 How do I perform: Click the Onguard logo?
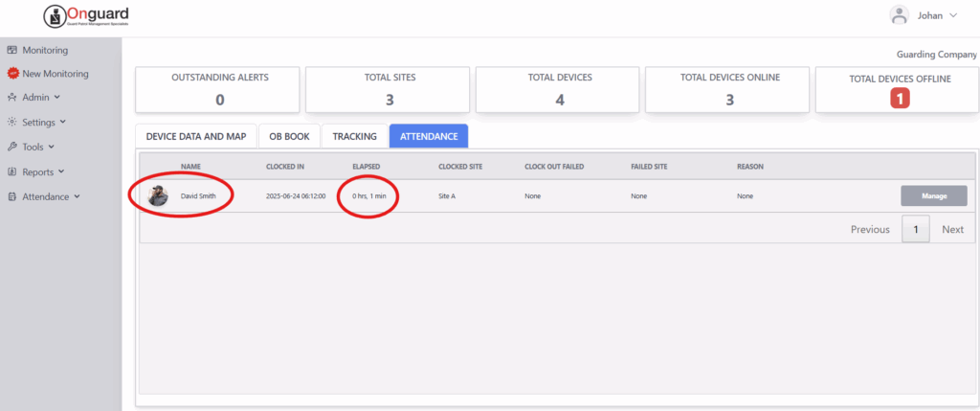click(x=86, y=15)
